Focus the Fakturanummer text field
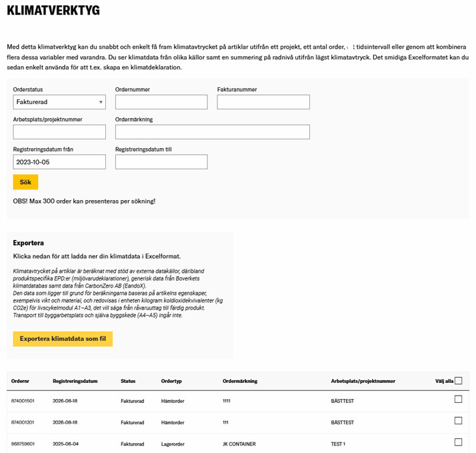The width and height of the screenshot is (476, 453). [x=263, y=102]
